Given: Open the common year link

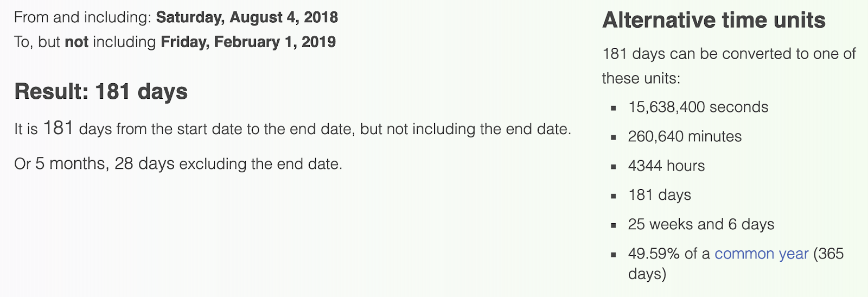Looking at the screenshot, I should click(761, 254).
